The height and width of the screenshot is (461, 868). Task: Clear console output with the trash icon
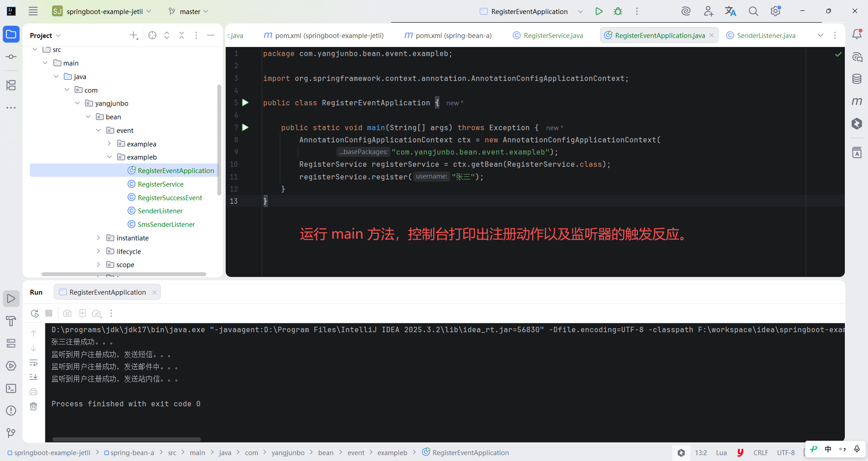coord(33,406)
